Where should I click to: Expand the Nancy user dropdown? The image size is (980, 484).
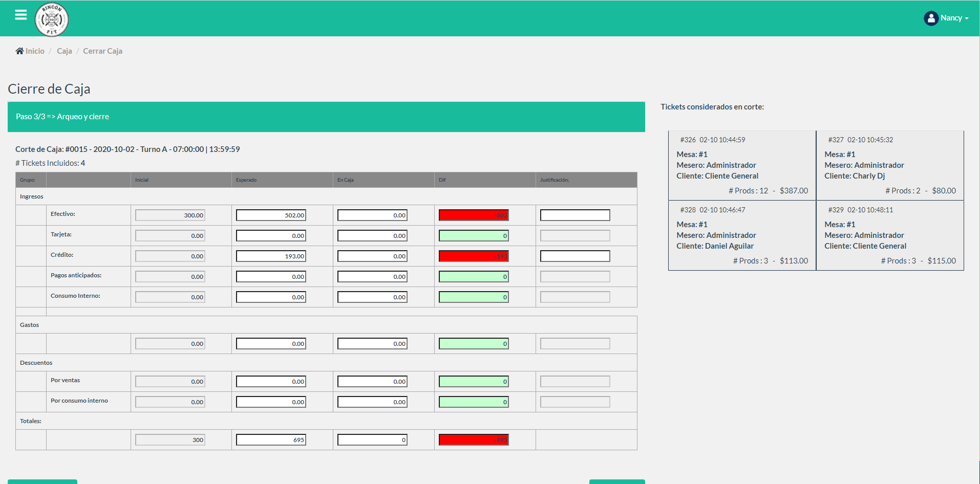click(x=954, y=18)
